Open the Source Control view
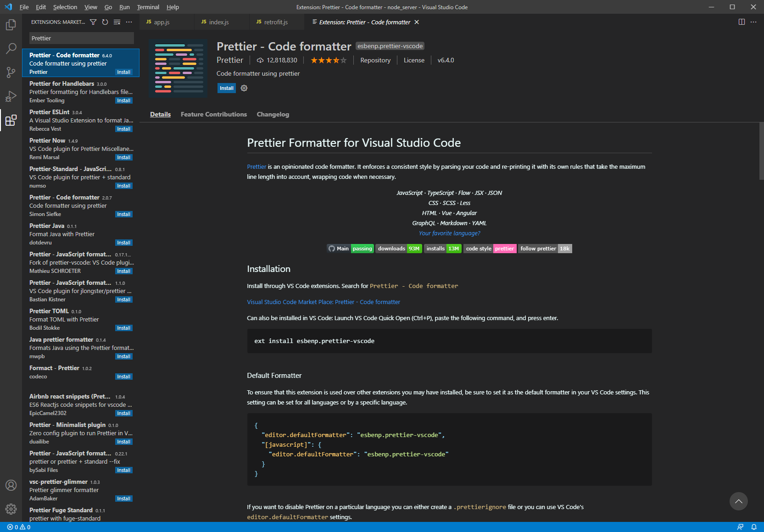 [x=11, y=72]
